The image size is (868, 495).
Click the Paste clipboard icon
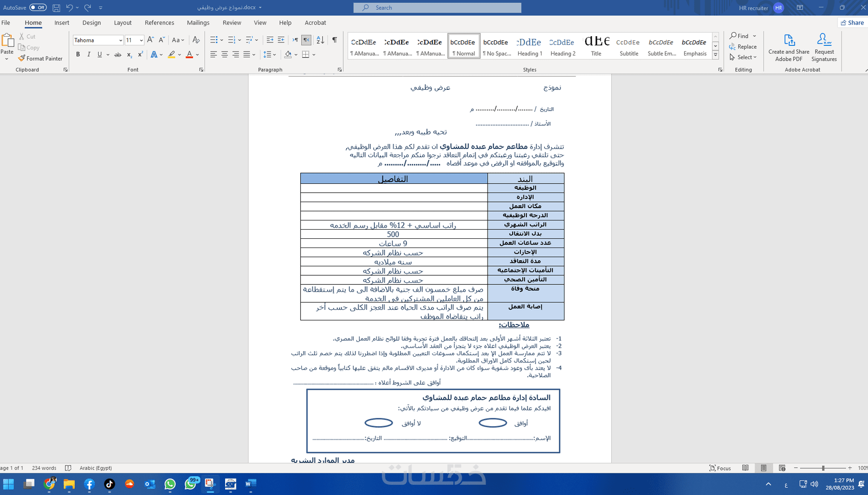tap(7, 40)
